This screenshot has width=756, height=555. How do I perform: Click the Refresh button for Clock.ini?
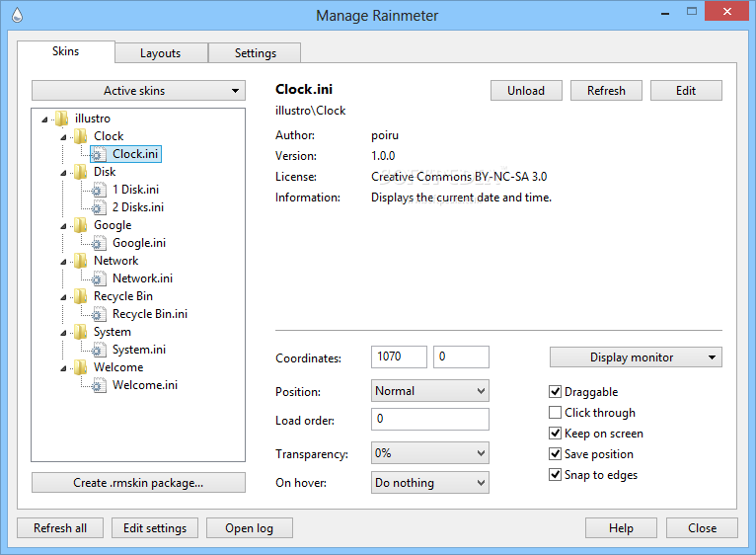(607, 91)
